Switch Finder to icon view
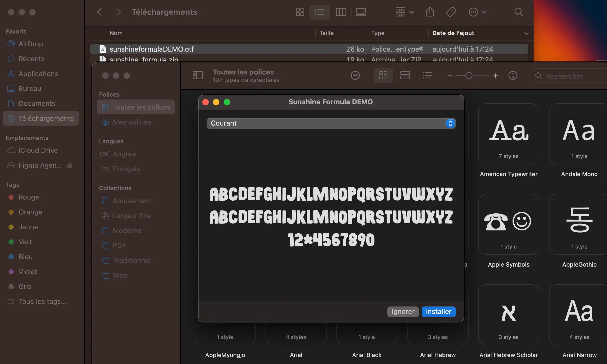The height and width of the screenshot is (364, 607). click(300, 12)
